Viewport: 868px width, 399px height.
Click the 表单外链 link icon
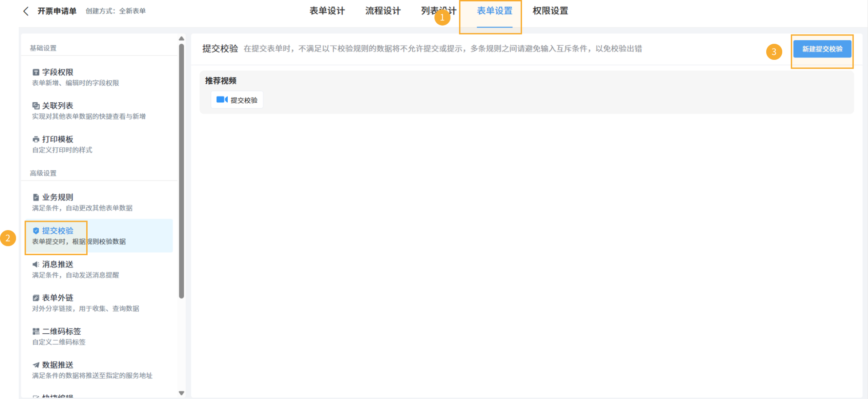tap(36, 298)
